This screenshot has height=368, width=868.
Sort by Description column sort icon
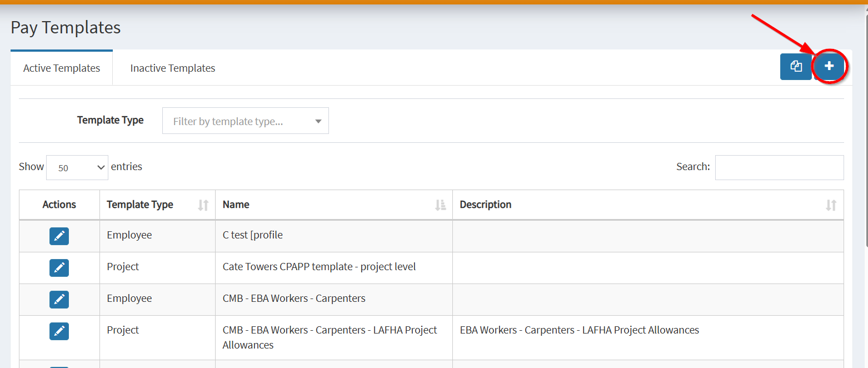(x=831, y=205)
